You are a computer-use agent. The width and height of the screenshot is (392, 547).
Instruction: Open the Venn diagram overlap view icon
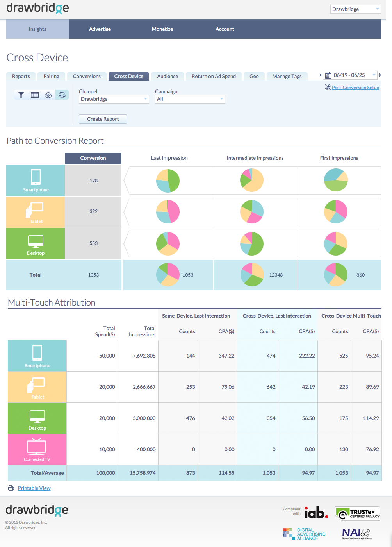pos(48,95)
